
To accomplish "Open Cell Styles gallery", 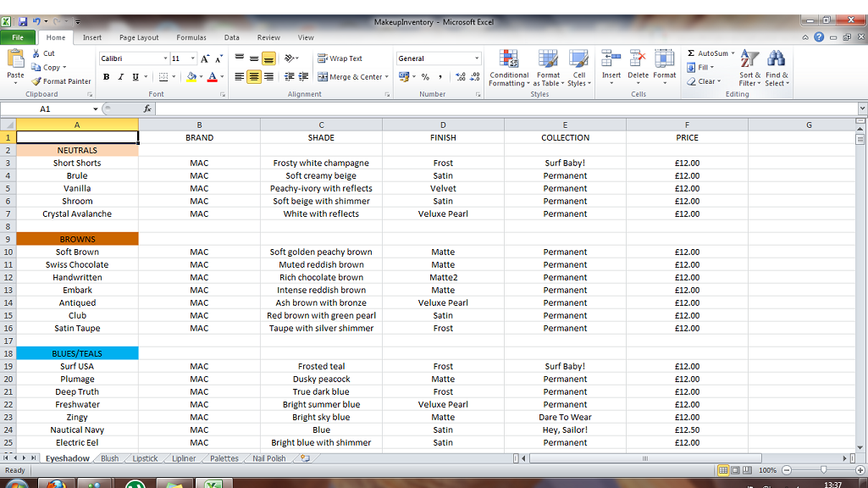I will point(579,68).
